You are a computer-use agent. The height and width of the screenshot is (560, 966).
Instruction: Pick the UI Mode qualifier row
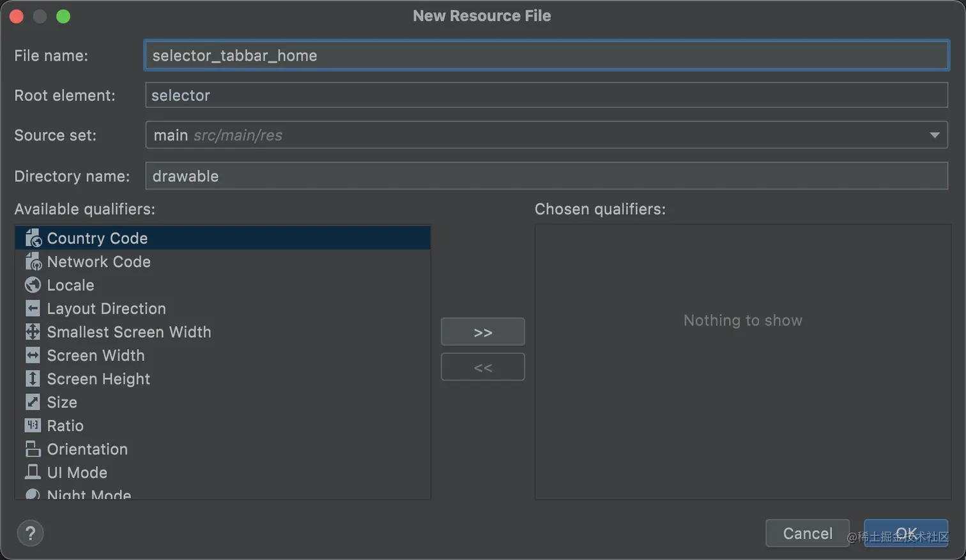click(x=223, y=473)
